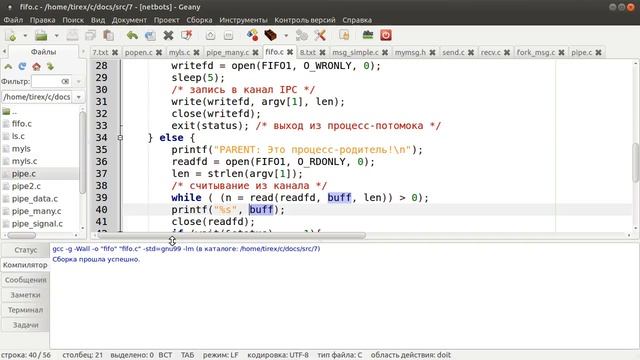Open the Правка menu
Screen dimensions: 640x360
click(42, 20)
